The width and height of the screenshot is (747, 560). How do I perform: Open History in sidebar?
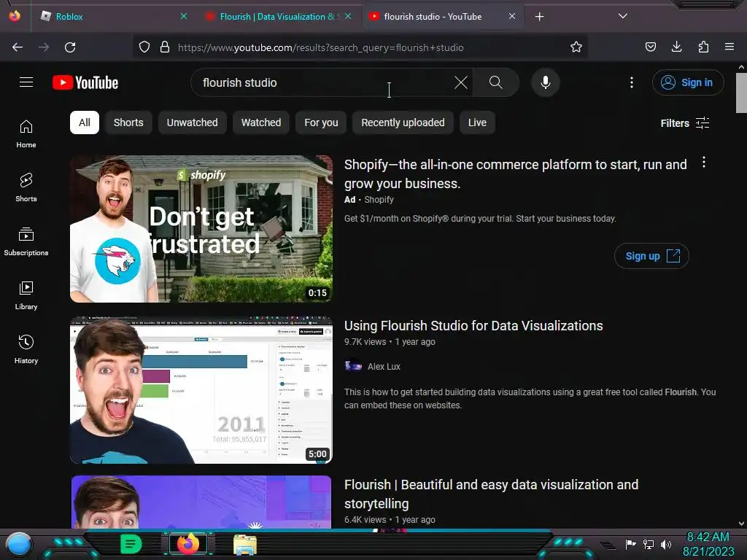[26, 349]
